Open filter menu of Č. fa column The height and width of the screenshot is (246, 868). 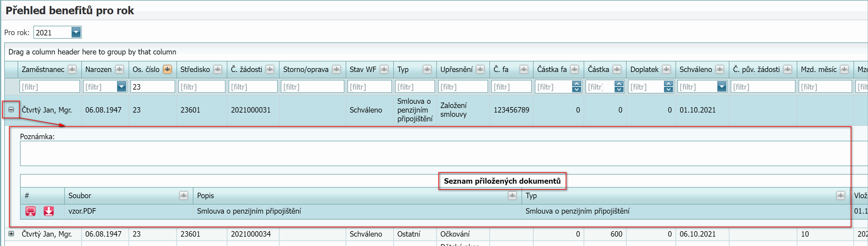pyautogui.click(x=524, y=69)
